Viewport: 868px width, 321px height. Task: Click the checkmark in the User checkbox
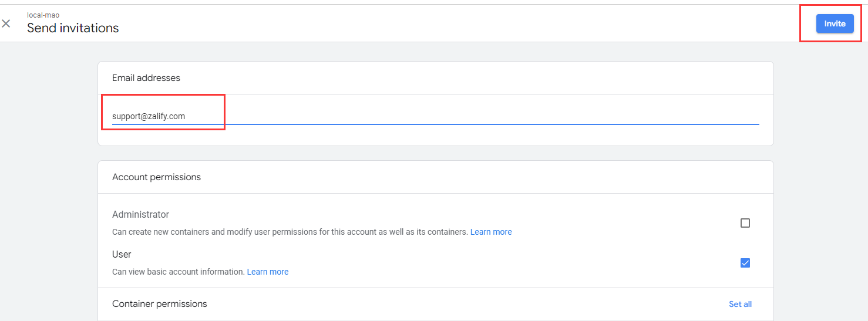pyautogui.click(x=745, y=263)
